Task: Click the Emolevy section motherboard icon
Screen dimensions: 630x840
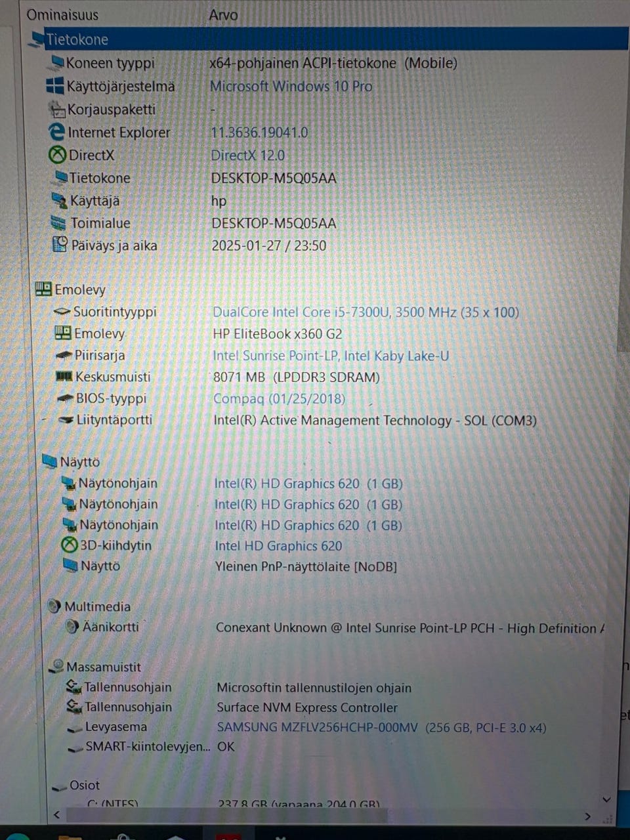Action: tap(43, 289)
